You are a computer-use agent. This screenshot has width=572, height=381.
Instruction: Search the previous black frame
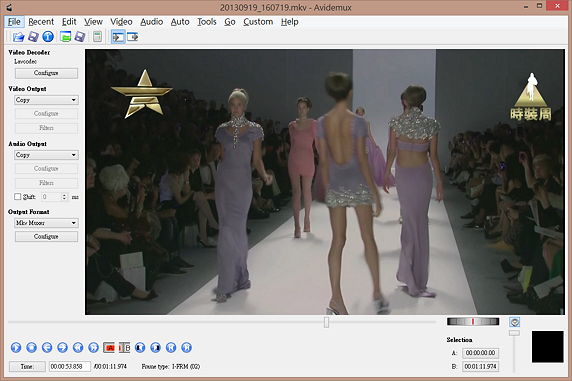(x=140, y=347)
